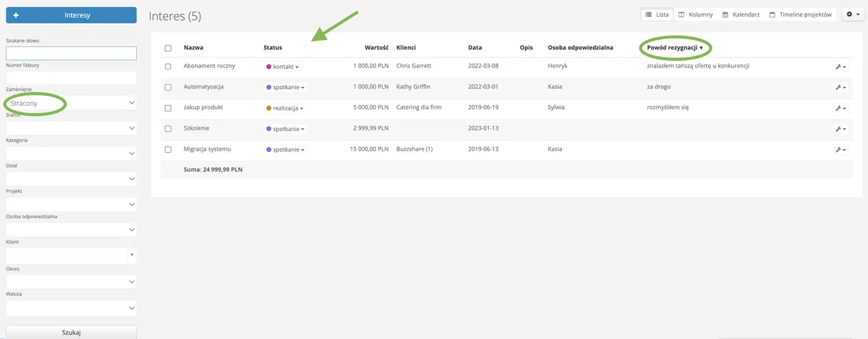Viewport: 868px width, 339px height.
Task: Open the Szkolenie deal name
Action: pyautogui.click(x=198, y=128)
